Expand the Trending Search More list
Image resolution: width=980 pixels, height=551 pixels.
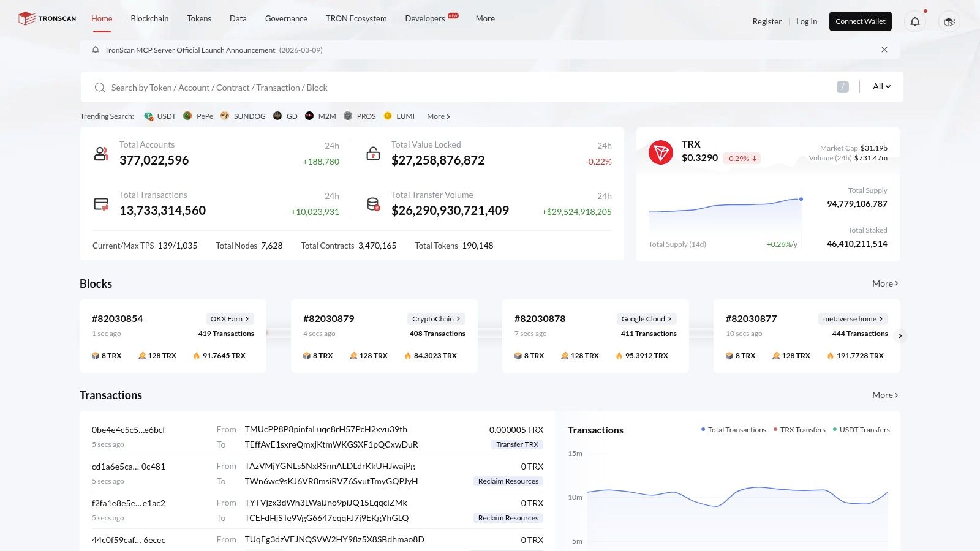pos(437,116)
